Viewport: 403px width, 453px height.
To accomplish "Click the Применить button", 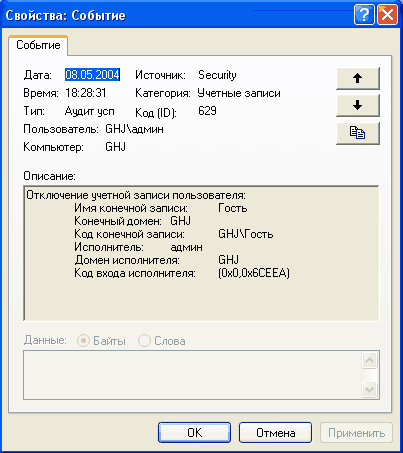I will [x=356, y=433].
